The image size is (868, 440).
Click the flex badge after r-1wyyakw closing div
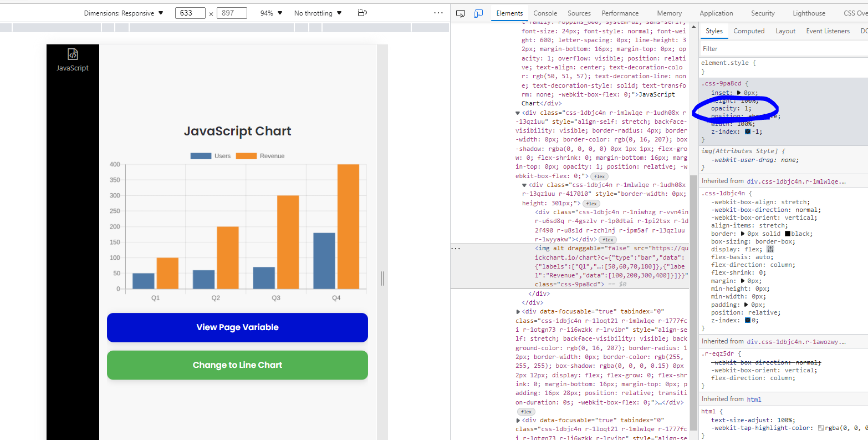[x=607, y=240]
